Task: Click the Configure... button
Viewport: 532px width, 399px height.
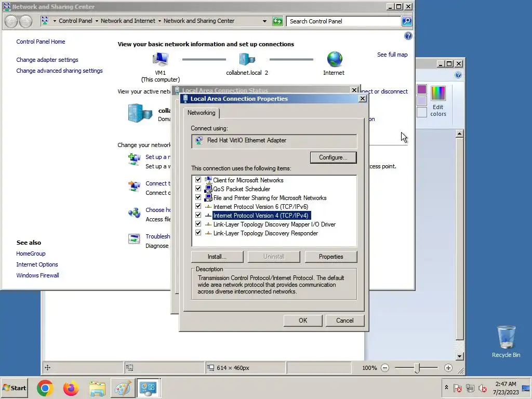Action: [x=333, y=157]
